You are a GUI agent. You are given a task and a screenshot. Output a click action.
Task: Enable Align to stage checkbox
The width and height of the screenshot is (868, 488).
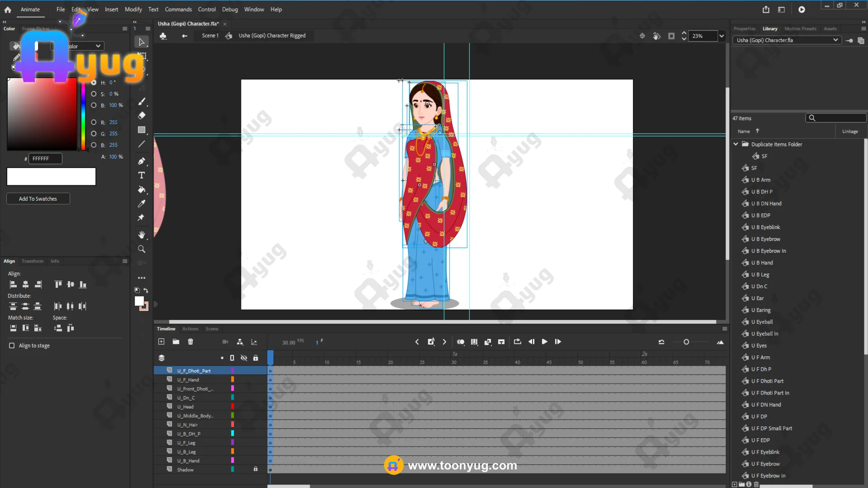click(12, 346)
